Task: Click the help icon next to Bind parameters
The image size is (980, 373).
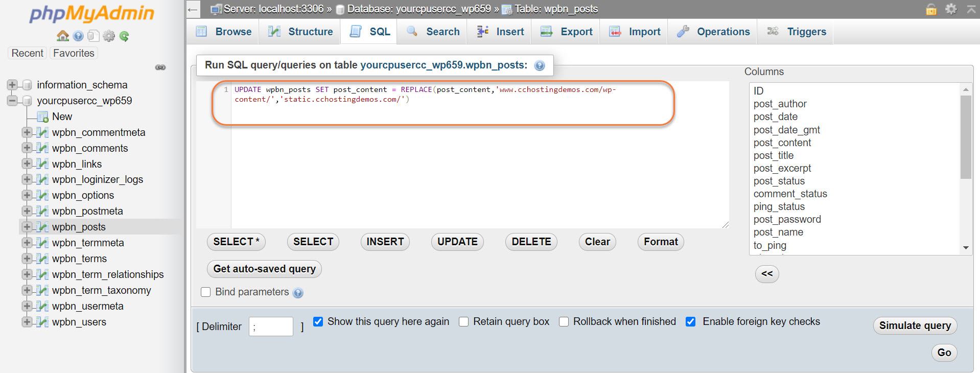Action: click(298, 293)
